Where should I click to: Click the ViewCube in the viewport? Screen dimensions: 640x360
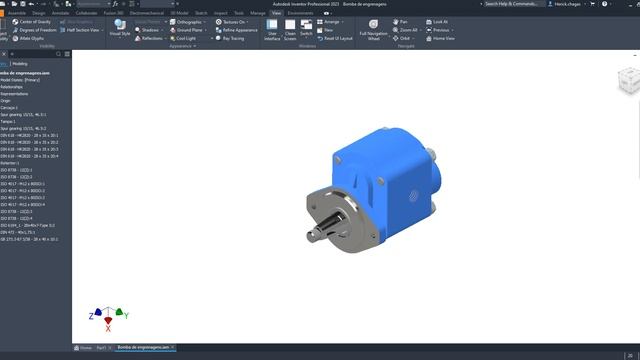coord(629,80)
